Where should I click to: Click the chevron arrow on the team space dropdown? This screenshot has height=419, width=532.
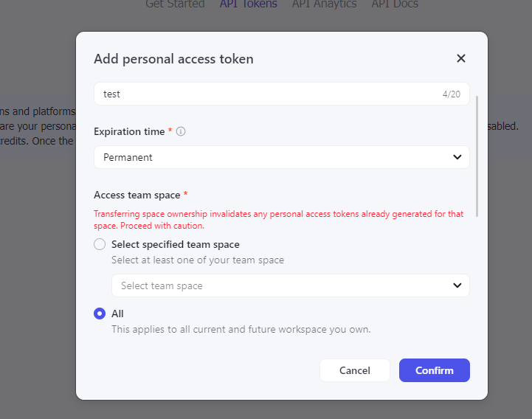457,285
